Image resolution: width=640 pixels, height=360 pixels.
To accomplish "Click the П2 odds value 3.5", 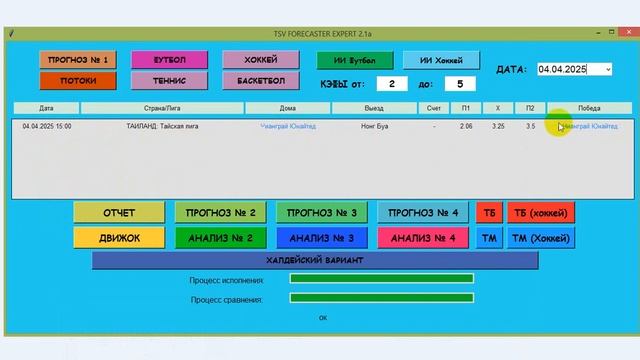I will click(530, 127).
